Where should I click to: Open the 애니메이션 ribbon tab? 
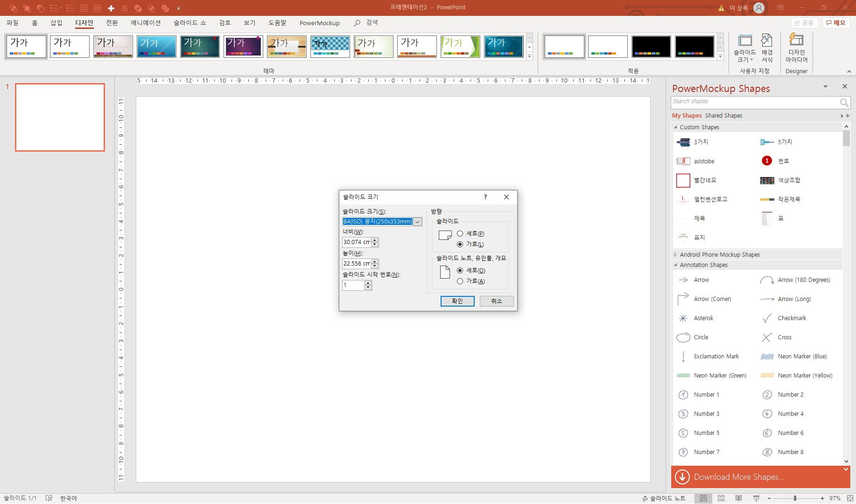(x=146, y=23)
